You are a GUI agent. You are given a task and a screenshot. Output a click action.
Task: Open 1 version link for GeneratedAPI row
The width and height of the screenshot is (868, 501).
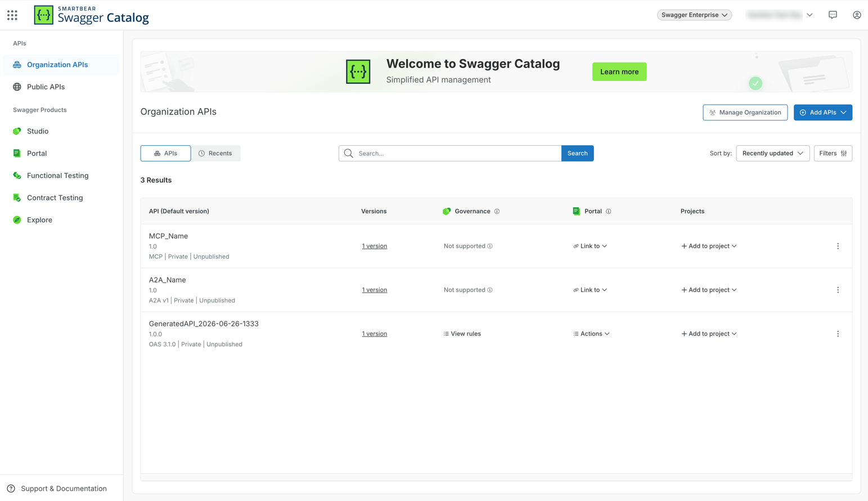[375, 334]
